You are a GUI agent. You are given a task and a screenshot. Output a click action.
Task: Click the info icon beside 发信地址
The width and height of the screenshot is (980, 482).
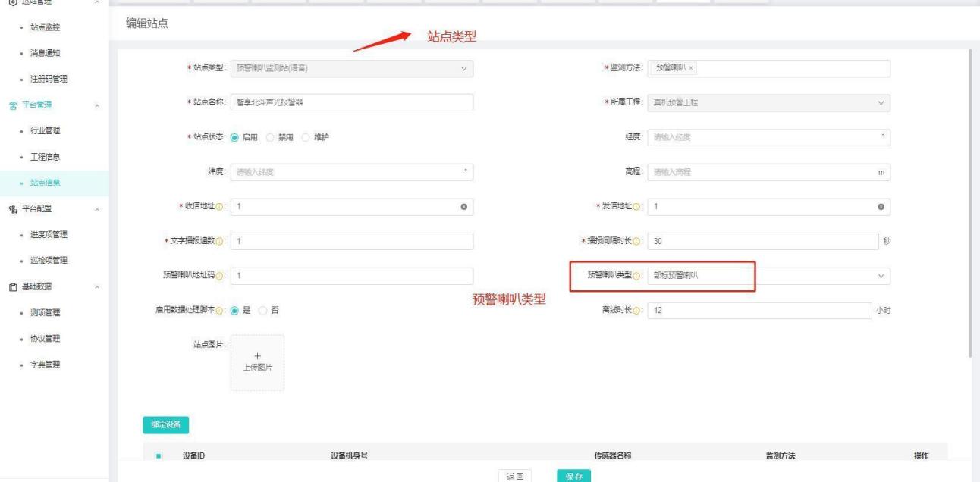coord(636,207)
